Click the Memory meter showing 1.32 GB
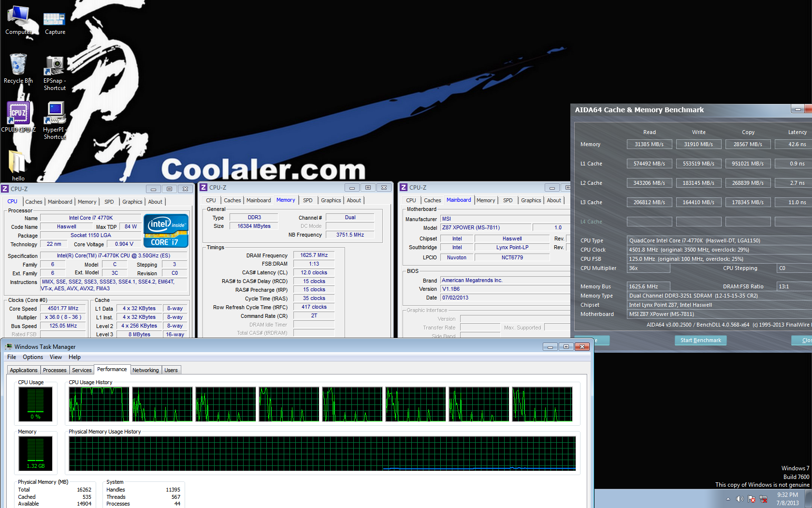Screen dimensions: 812x508 tap(35, 453)
